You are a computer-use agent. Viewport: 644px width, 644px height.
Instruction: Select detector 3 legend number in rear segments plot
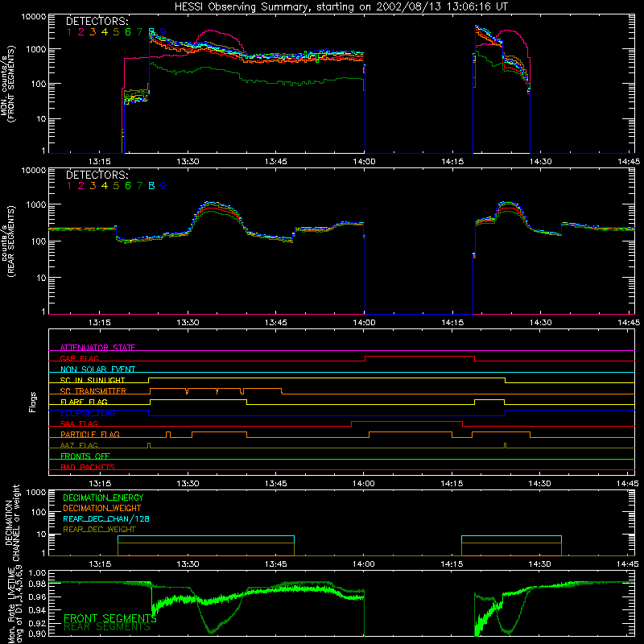(93, 186)
